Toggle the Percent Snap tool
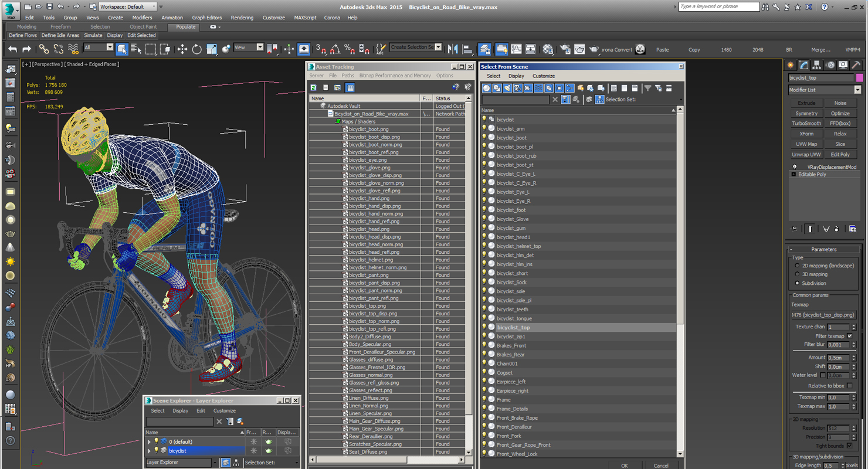 click(350, 49)
